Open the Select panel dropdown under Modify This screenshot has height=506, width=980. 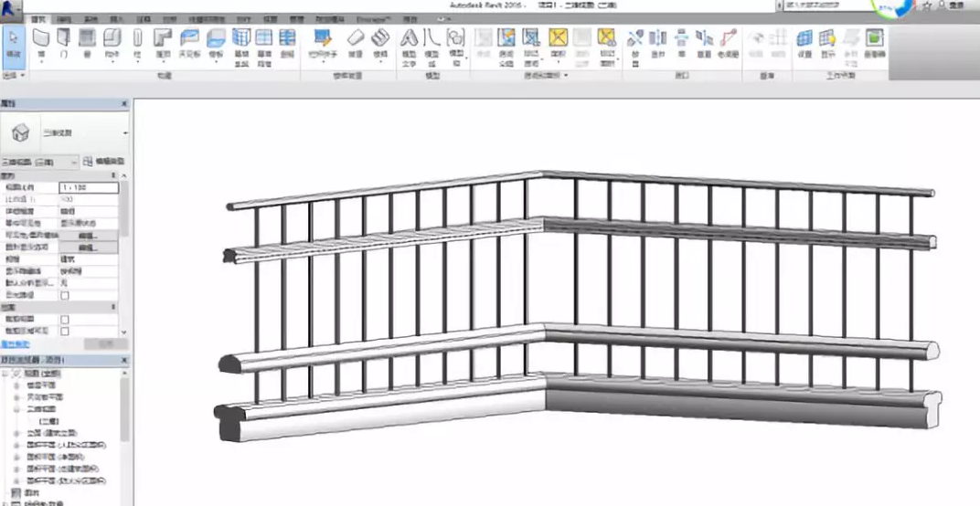pos(14,76)
